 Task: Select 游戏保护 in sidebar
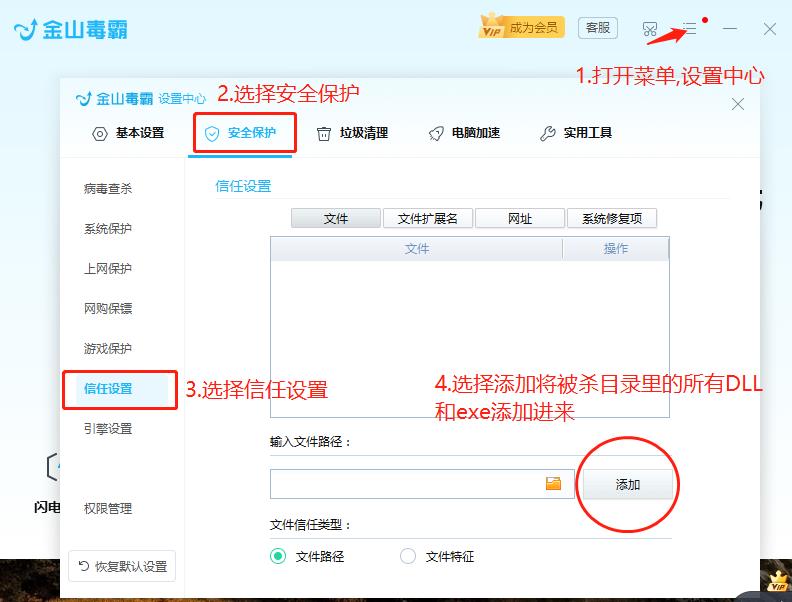(x=108, y=348)
